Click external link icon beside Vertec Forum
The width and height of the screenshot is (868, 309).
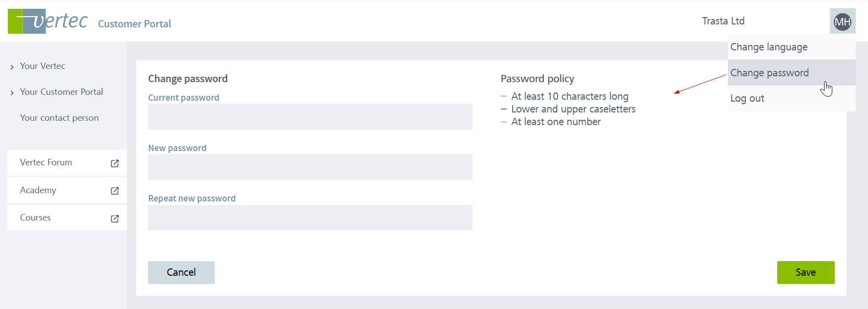[115, 163]
